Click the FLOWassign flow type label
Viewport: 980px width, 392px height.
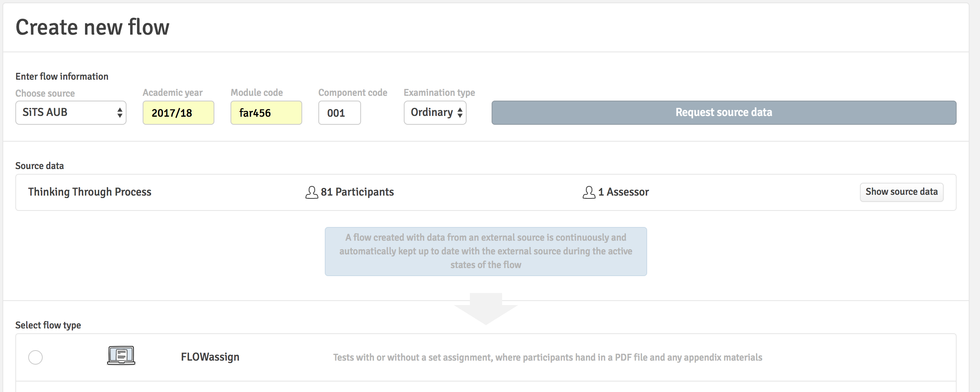(210, 357)
